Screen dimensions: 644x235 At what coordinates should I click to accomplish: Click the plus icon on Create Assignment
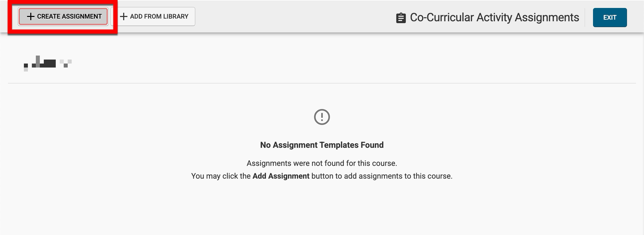(31, 16)
